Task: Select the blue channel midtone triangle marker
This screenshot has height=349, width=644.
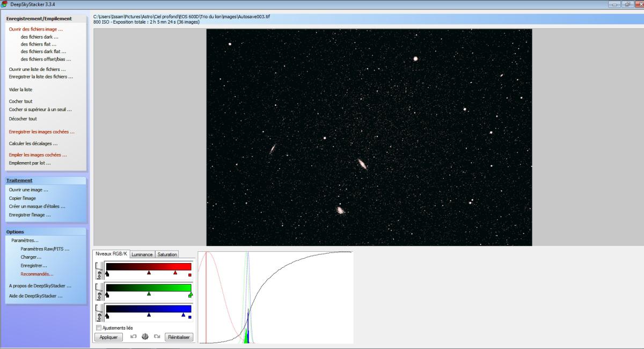Action: [149, 315]
